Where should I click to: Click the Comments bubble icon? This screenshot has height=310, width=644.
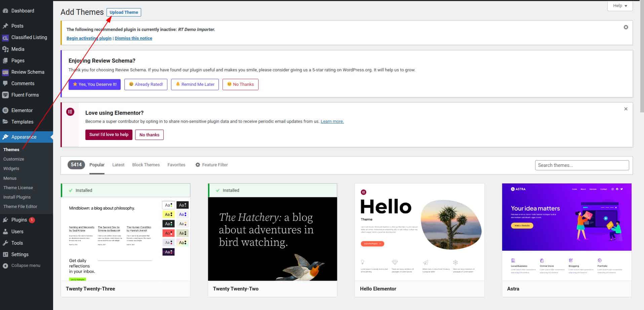pos(5,83)
